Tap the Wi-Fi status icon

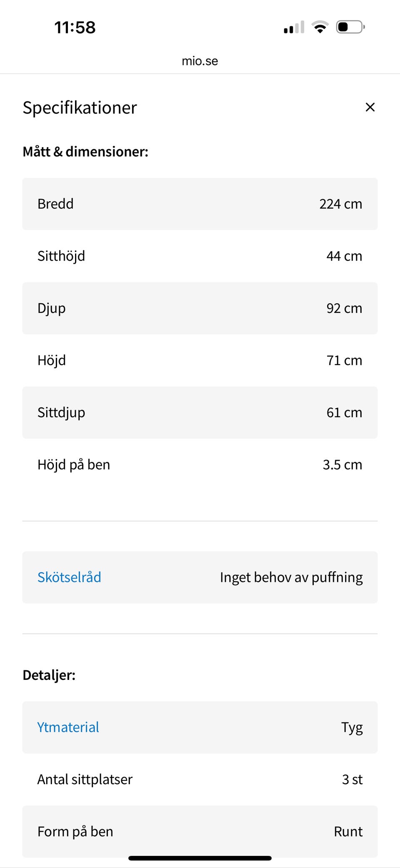click(320, 28)
